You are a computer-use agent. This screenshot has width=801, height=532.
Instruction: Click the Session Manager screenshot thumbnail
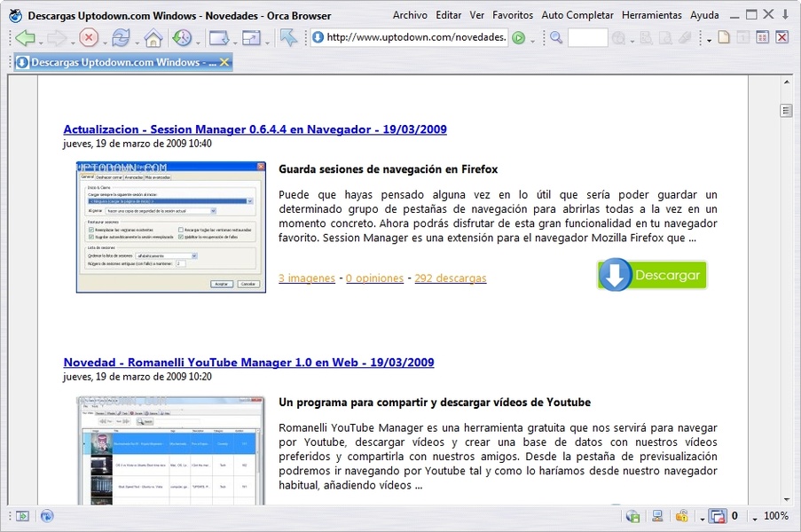tap(171, 227)
